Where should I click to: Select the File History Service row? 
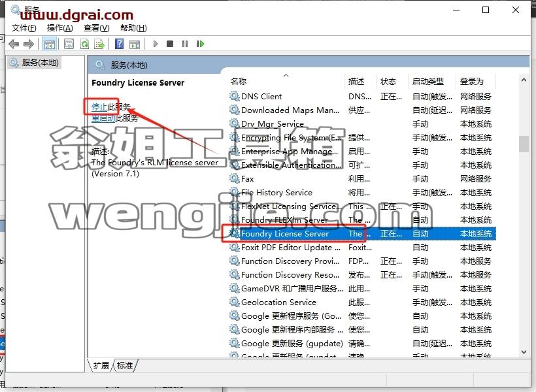coord(362,193)
